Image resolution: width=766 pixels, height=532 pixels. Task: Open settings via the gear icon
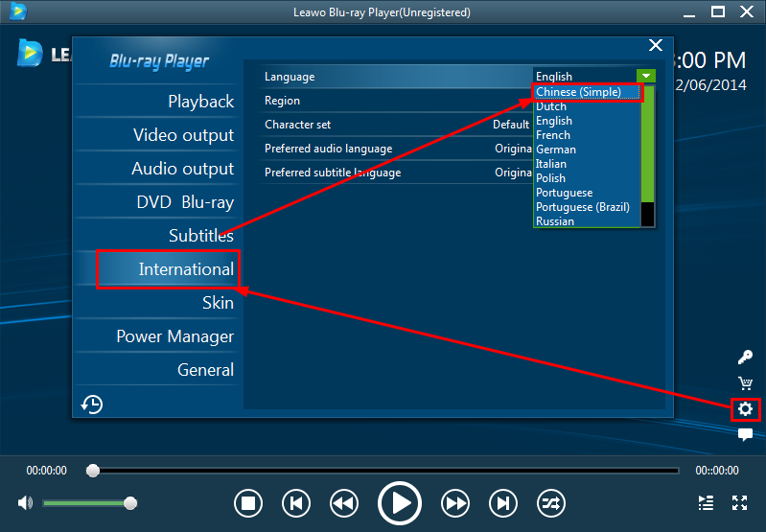pos(746,409)
